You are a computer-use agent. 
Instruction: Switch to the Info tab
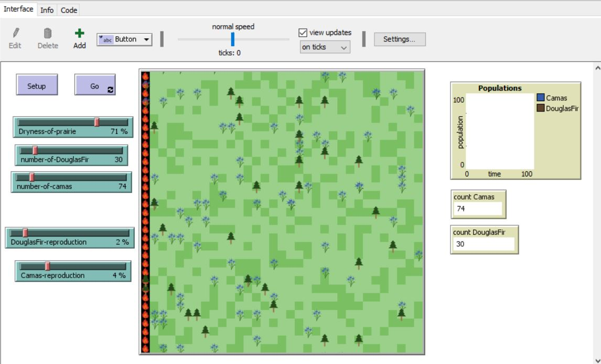click(x=47, y=10)
